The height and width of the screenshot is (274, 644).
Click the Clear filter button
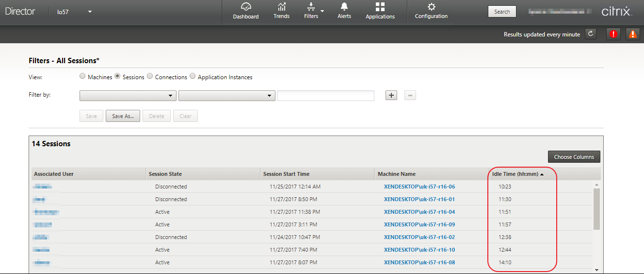(x=185, y=116)
